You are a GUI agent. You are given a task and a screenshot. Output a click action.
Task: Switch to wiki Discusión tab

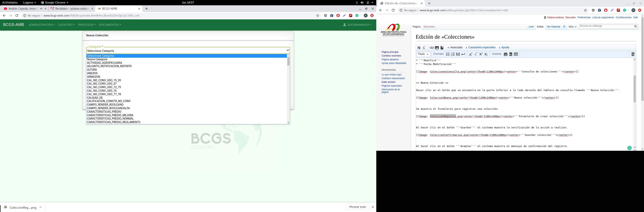429,27
